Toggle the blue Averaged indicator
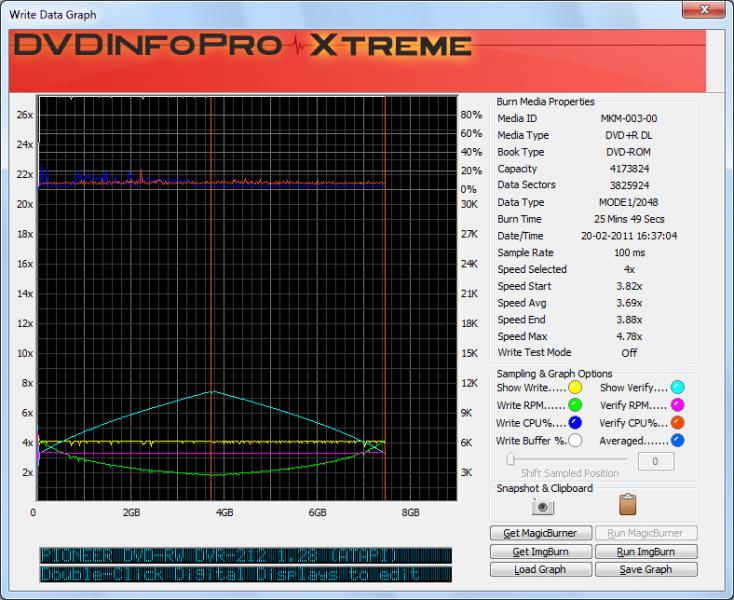This screenshot has height=600, width=734. [x=677, y=440]
